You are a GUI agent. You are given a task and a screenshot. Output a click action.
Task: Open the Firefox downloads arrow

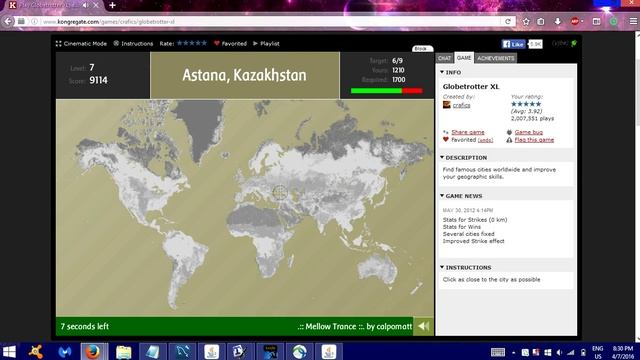point(558,21)
